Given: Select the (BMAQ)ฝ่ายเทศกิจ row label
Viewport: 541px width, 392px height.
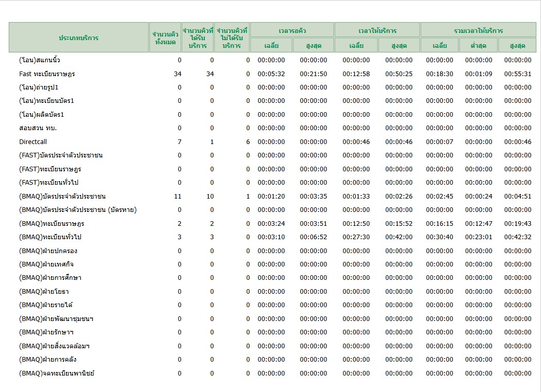Looking at the screenshot, I should click(x=46, y=264).
